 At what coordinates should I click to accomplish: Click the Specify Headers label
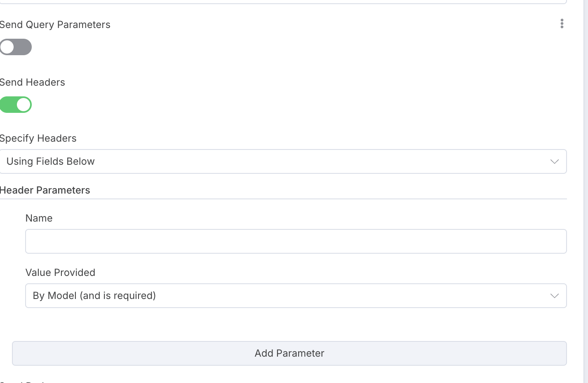(38, 138)
